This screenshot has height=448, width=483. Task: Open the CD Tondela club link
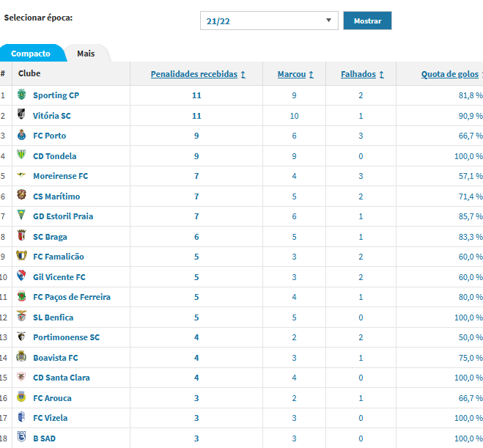(55, 156)
